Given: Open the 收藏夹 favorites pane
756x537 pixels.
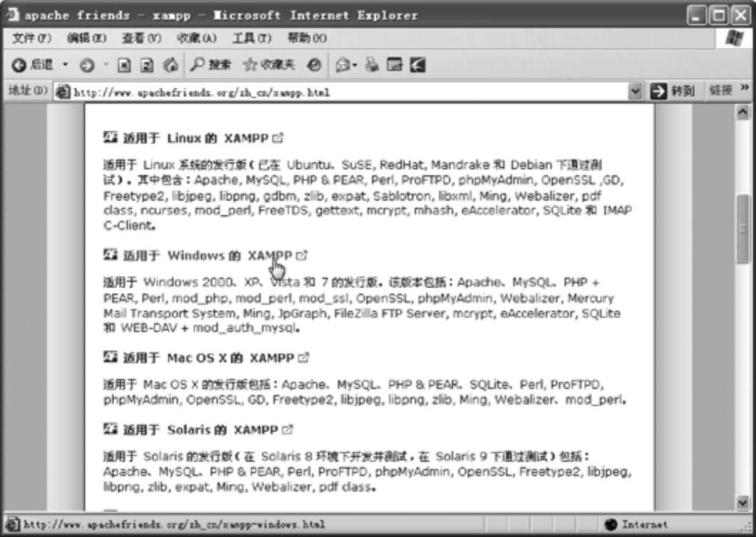Looking at the screenshot, I should tap(269, 65).
